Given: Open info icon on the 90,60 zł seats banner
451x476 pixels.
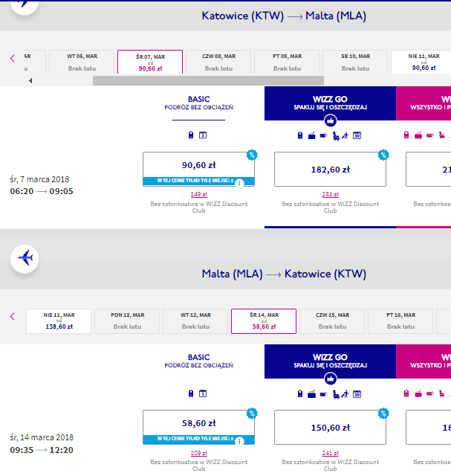Looking at the screenshot, I should tap(239, 183).
